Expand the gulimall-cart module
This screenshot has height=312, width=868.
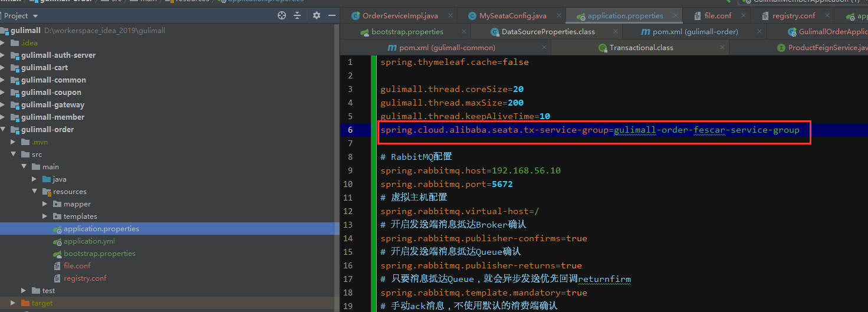[x=3, y=67]
